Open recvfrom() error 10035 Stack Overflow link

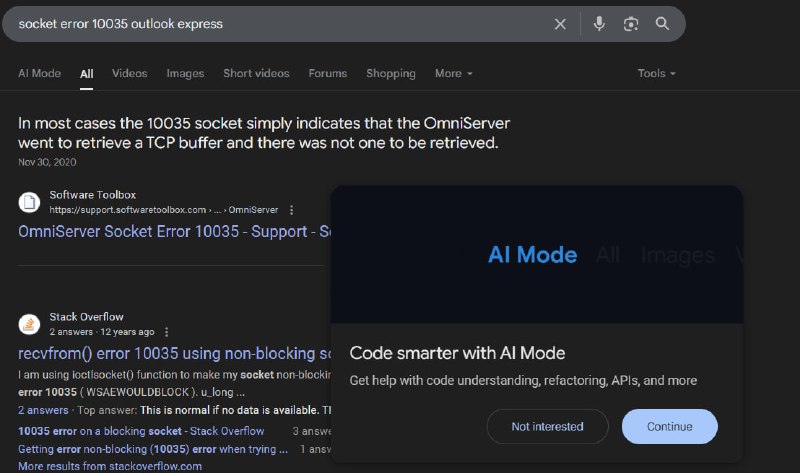pyautogui.click(x=174, y=354)
